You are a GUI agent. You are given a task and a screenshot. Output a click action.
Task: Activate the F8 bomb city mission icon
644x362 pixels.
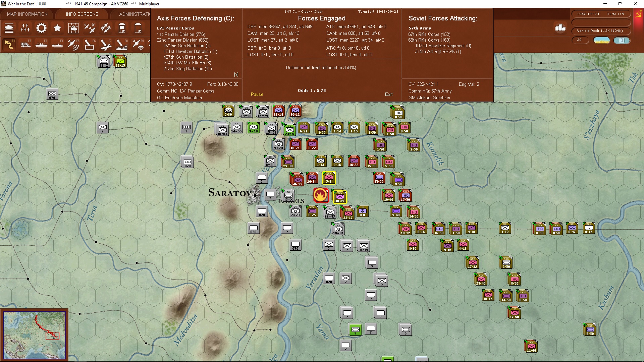click(x=122, y=45)
